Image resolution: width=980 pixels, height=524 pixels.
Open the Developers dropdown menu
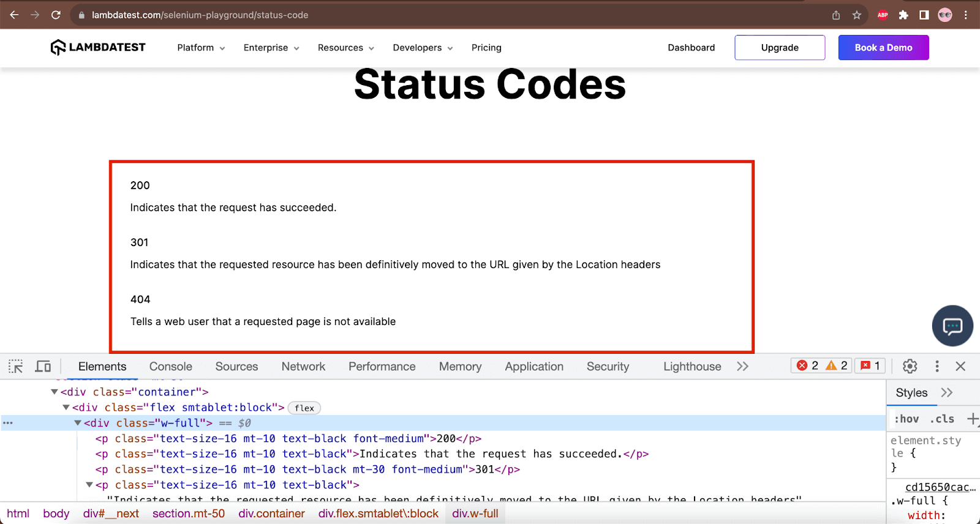pos(423,48)
